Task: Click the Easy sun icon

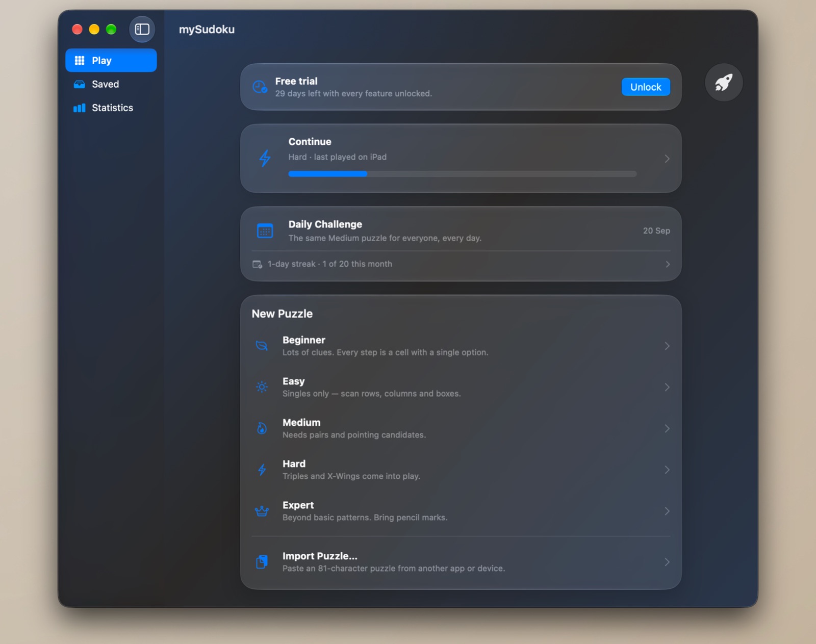Action: [262, 387]
